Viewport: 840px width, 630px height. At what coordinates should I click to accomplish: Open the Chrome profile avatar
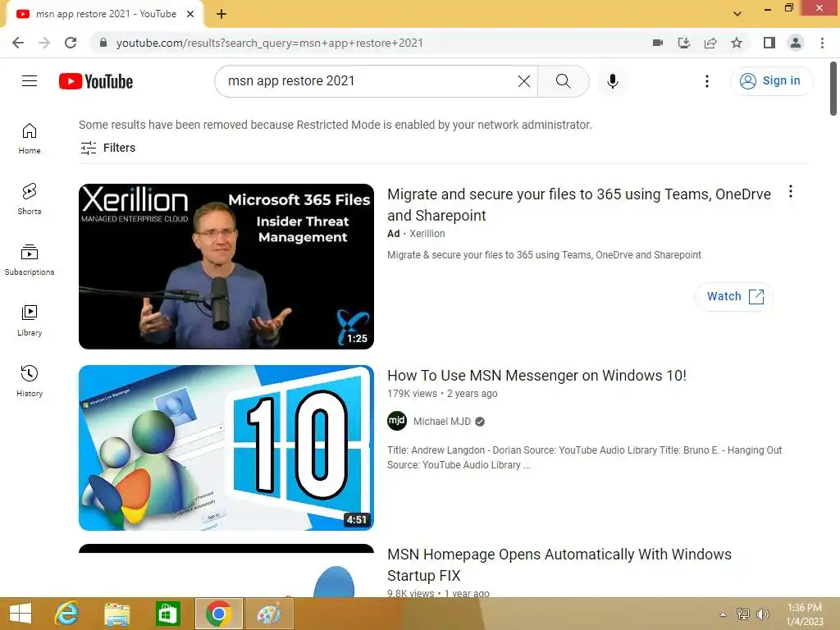tap(796, 43)
